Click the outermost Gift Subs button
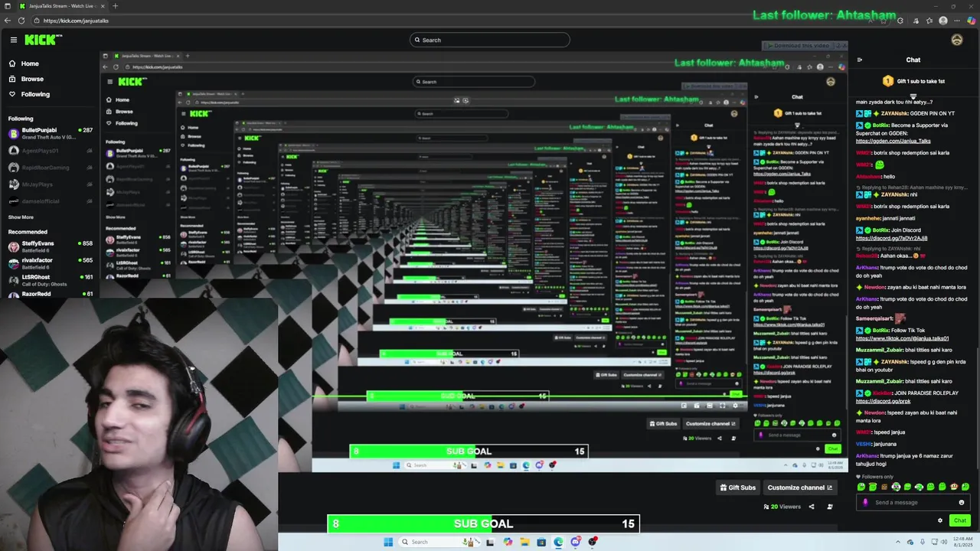Viewport: 980px width, 551px height. [x=738, y=487]
